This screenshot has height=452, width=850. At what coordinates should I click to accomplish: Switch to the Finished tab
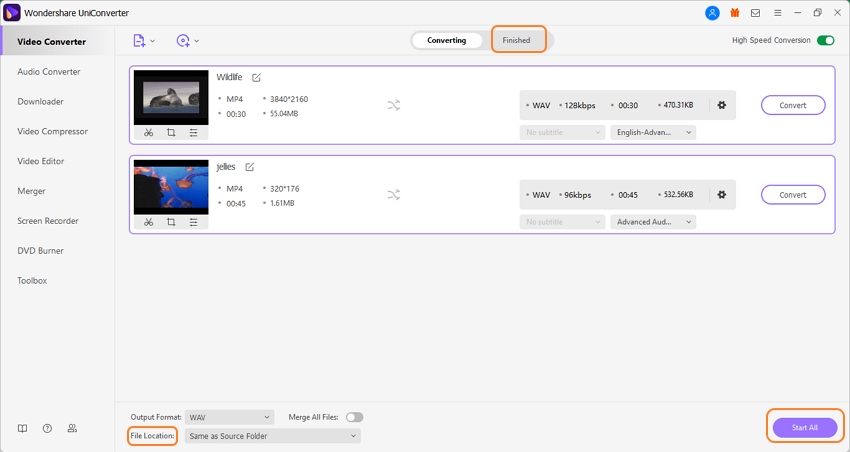[517, 40]
